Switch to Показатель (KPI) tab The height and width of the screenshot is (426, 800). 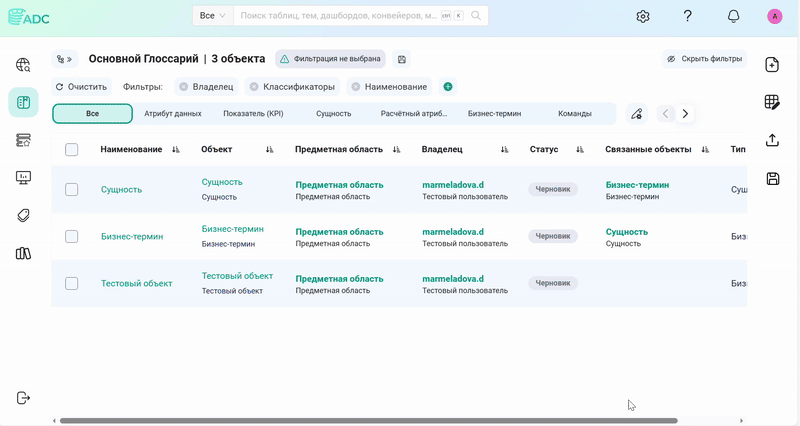[x=253, y=114]
